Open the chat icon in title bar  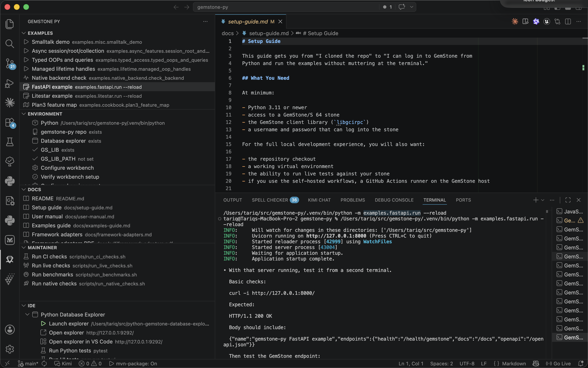click(402, 7)
